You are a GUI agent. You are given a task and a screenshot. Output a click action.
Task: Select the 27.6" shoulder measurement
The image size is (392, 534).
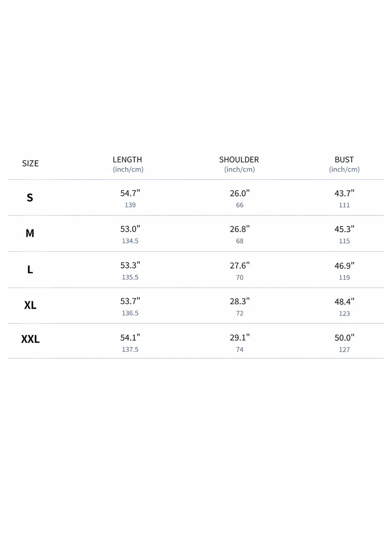point(240,266)
